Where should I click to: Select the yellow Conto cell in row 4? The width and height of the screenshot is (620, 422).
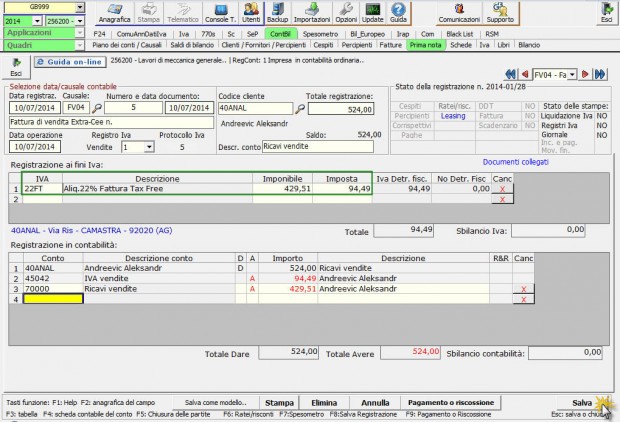pyautogui.click(x=53, y=299)
